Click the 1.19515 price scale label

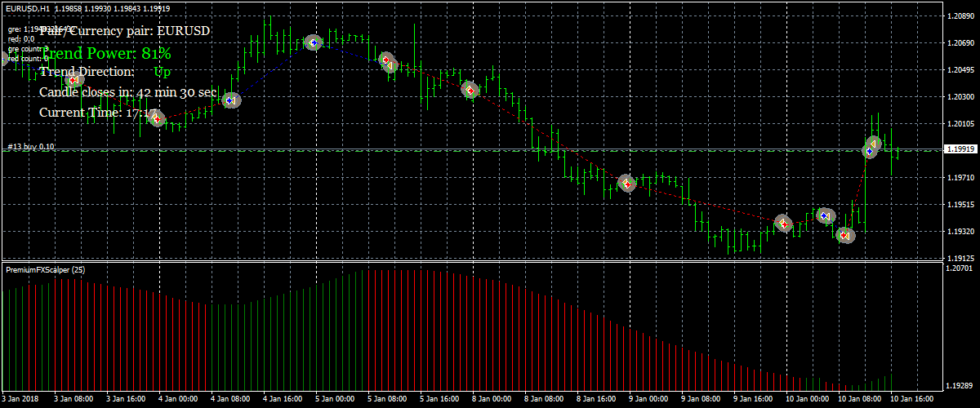tap(960, 204)
